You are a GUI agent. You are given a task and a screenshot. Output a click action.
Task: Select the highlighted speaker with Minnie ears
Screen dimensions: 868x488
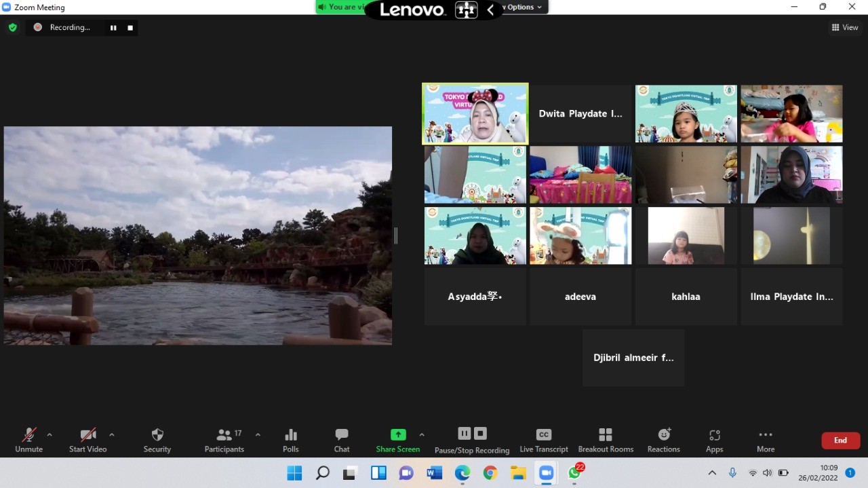click(x=475, y=114)
